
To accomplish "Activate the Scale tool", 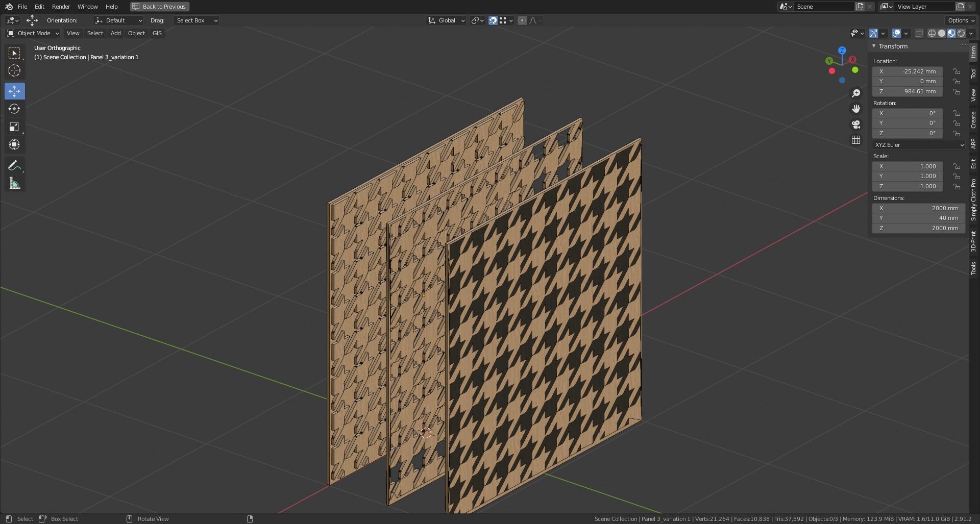I will tap(14, 127).
